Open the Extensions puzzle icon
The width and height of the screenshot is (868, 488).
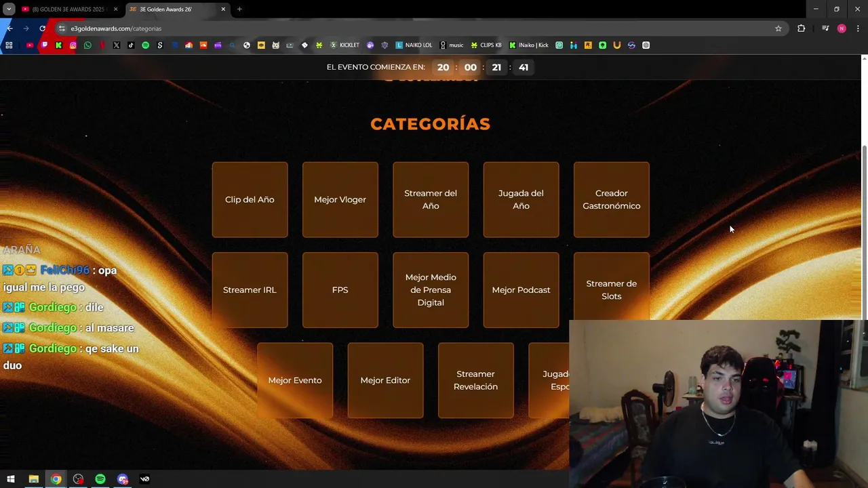click(x=802, y=28)
